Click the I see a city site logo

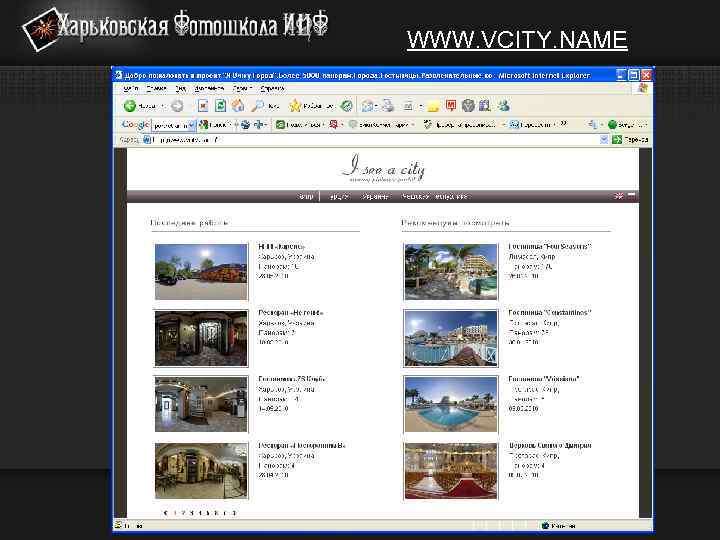[x=382, y=168]
